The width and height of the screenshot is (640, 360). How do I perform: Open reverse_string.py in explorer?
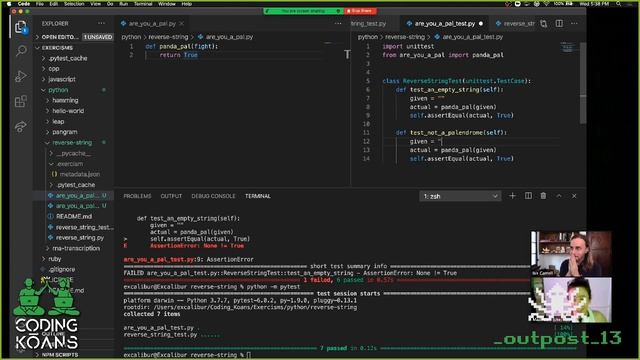pyautogui.click(x=80, y=238)
